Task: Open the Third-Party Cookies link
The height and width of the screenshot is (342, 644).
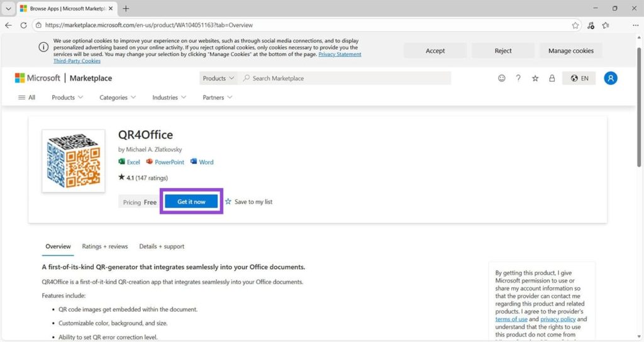Action: click(77, 61)
